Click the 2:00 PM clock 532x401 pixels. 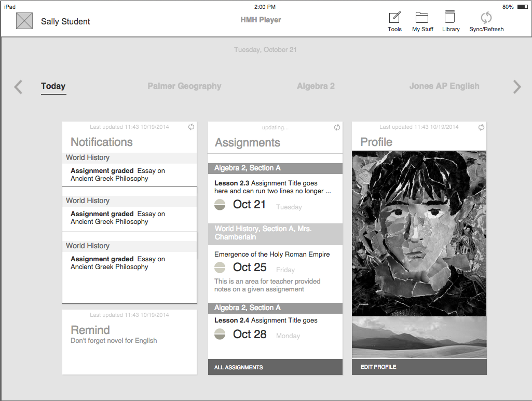coord(265,7)
